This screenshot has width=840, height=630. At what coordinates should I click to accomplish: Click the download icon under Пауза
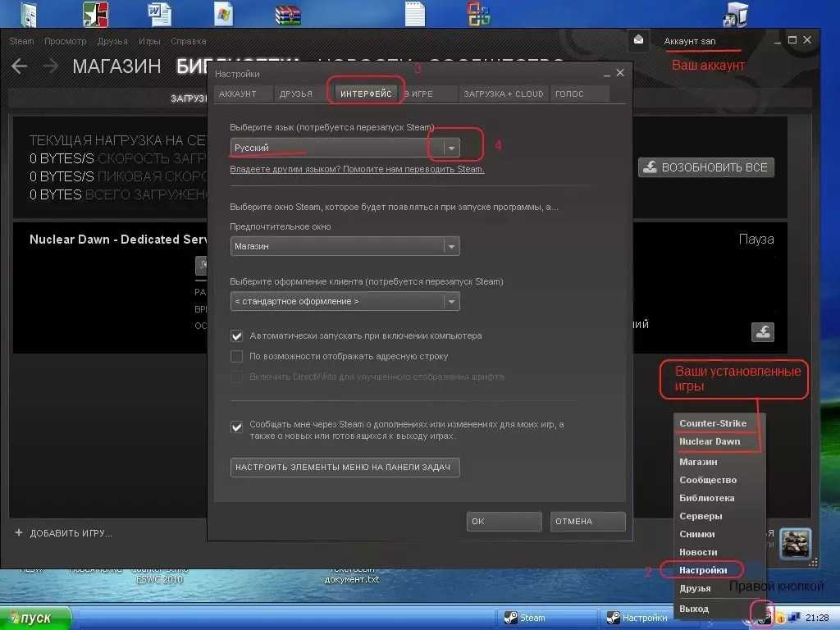click(762, 331)
